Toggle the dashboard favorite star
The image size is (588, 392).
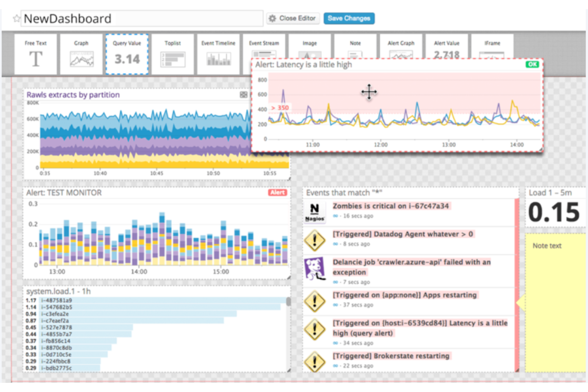(x=16, y=18)
